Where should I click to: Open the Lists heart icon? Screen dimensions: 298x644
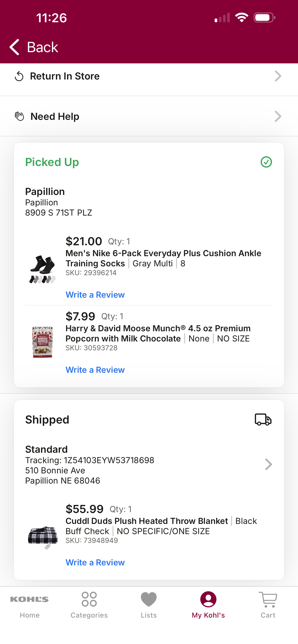pyautogui.click(x=149, y=599)
